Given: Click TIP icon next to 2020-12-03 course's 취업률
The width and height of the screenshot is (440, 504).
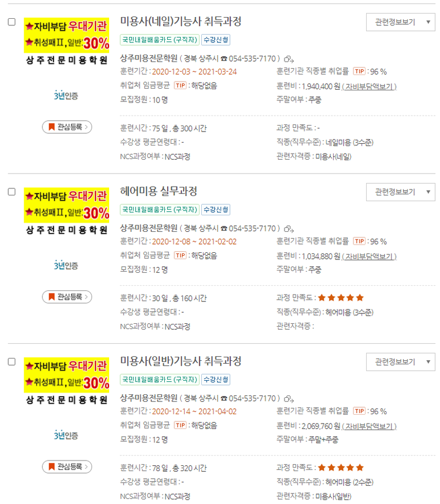Looking at the screenshot, I should point(359,71).
